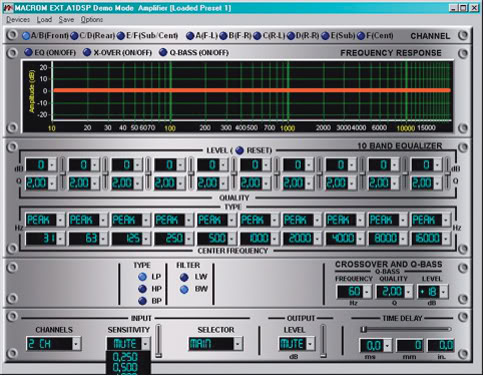Open the Q-Bass level 18 dB dropdown
This screenshot has width=484, height=376.
click(x=444, y=292)
